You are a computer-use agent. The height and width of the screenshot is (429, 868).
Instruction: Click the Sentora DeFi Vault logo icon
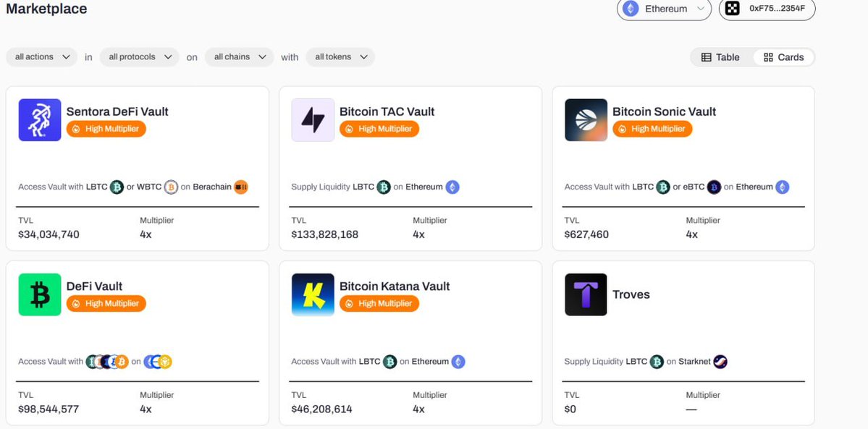[40, 120]
